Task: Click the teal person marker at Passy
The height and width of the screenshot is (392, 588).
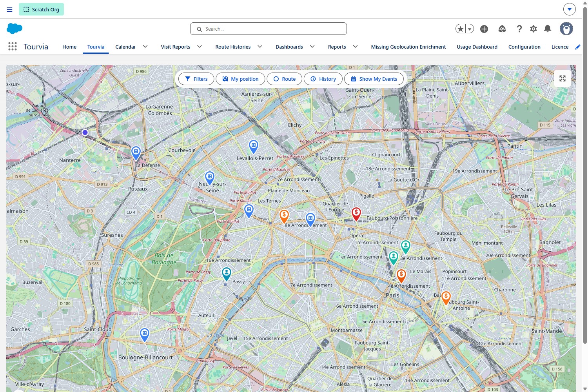Action: tap(227, 274)
